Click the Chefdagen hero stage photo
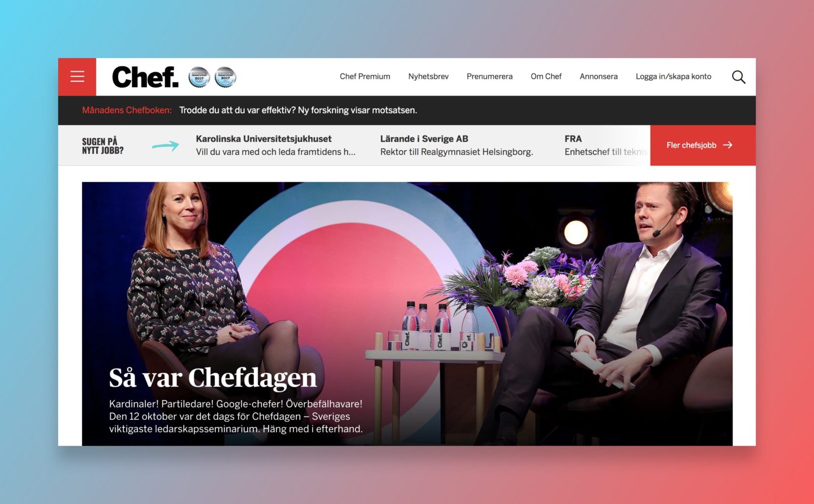 click(407, 313)
